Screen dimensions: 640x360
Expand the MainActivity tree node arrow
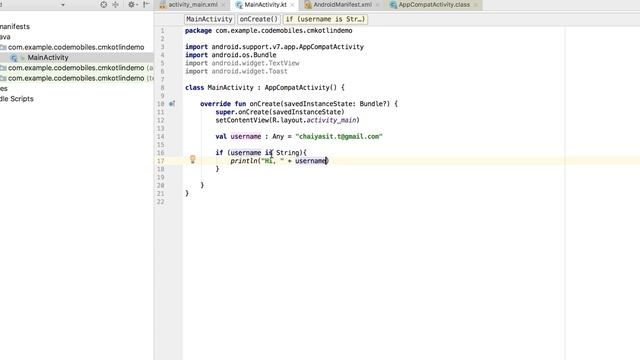(22, 58)
